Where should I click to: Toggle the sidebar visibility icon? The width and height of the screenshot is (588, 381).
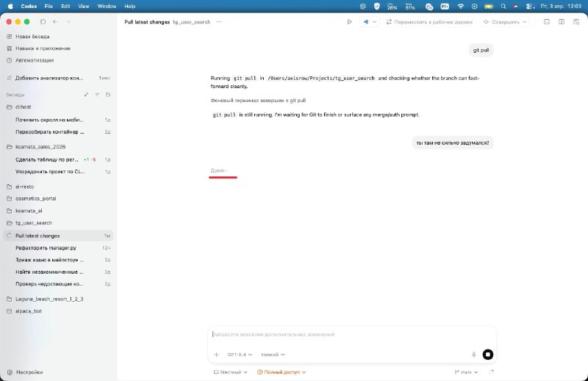tap(43, 22)
